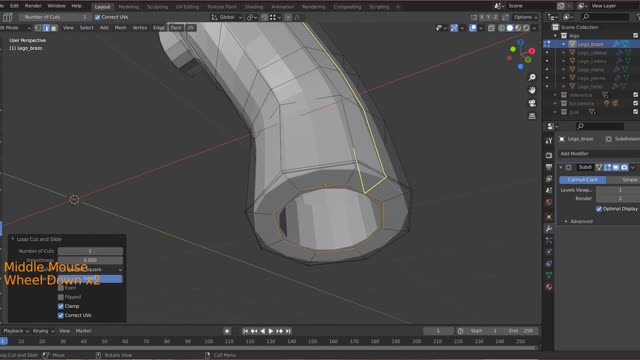Toggle Correct UVs in Loop Cut panel
This screenshot has height=360, width=640.
tap(61, 315)
